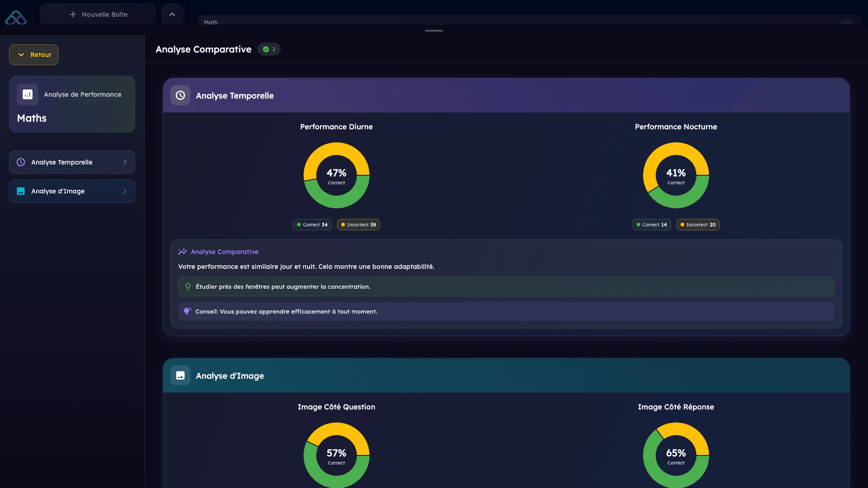Click the Analyse d'Image section header image icon
868x488 pixels.
pyautogui.click(x=180, y=375)
